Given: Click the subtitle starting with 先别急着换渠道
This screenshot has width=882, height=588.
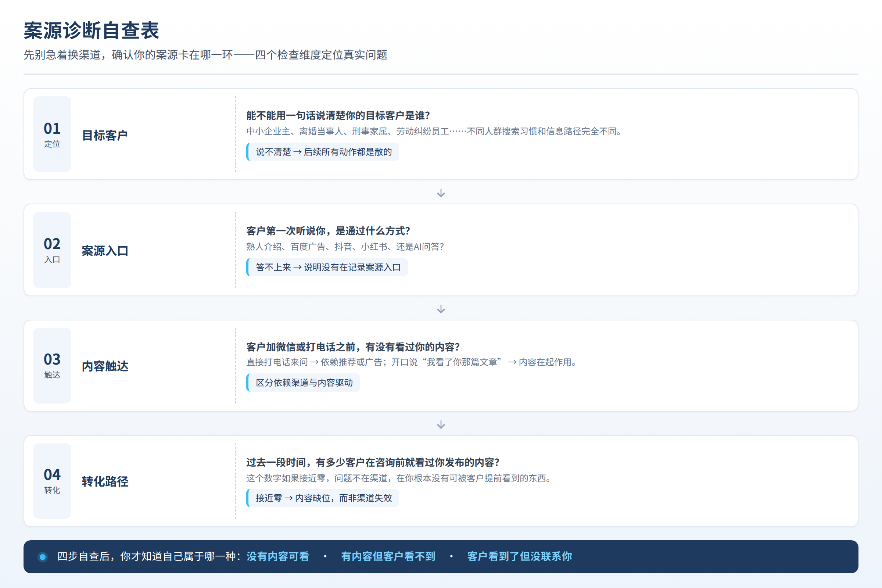Looking at the screenshot, I should (x=205, y=55).
